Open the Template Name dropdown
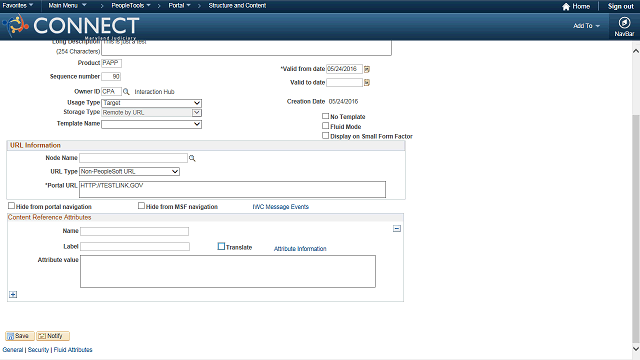This screenshot has height=360, width=640. (x=151, y=124)
